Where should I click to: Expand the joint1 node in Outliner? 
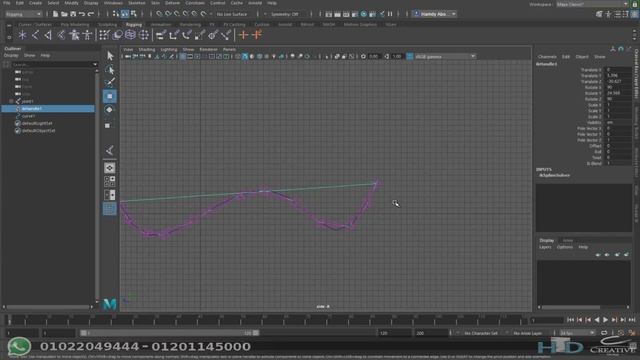[11, 101]
